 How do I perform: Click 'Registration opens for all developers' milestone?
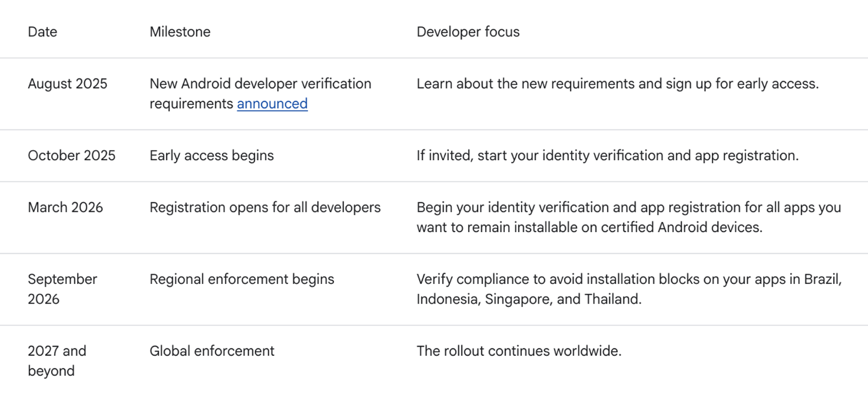pos(265,207)
